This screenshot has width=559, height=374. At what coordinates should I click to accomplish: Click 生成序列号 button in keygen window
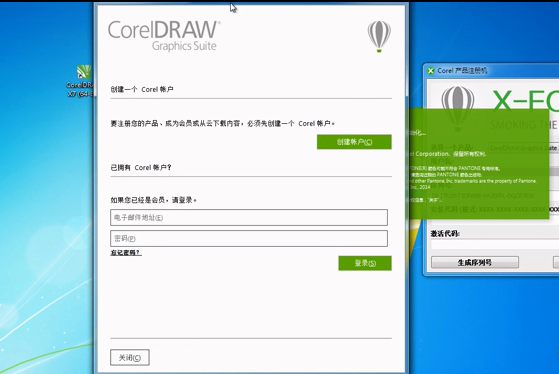coord(475,262)
